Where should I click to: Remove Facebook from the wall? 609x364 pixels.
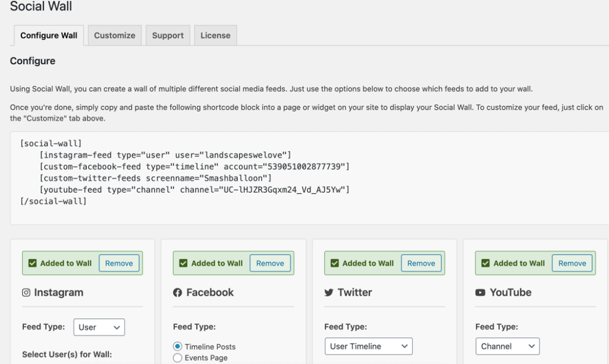click(270, 263)
